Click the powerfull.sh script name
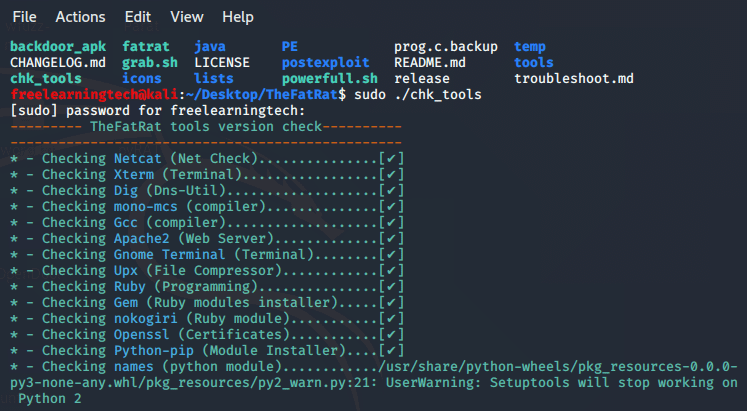The height and width of the screenshot is (411, 747). click(330, 79)
